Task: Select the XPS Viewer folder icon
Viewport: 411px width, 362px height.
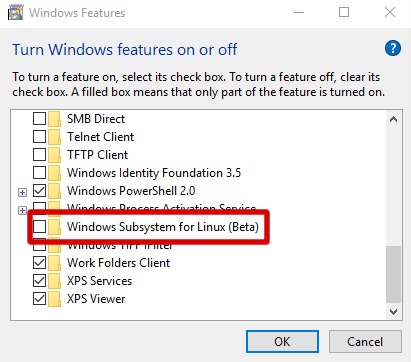Action: coord(54,299)
